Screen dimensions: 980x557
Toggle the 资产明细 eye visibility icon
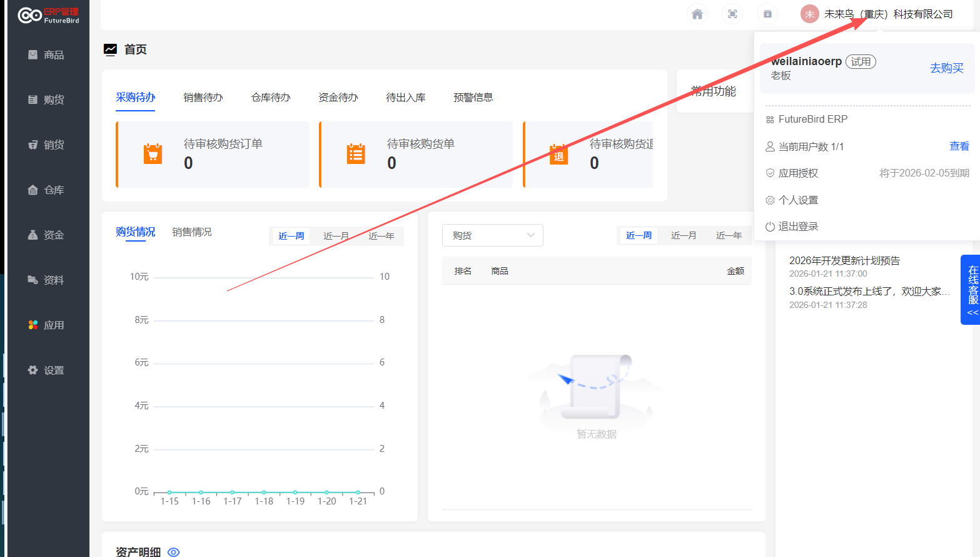coord(174,552)
